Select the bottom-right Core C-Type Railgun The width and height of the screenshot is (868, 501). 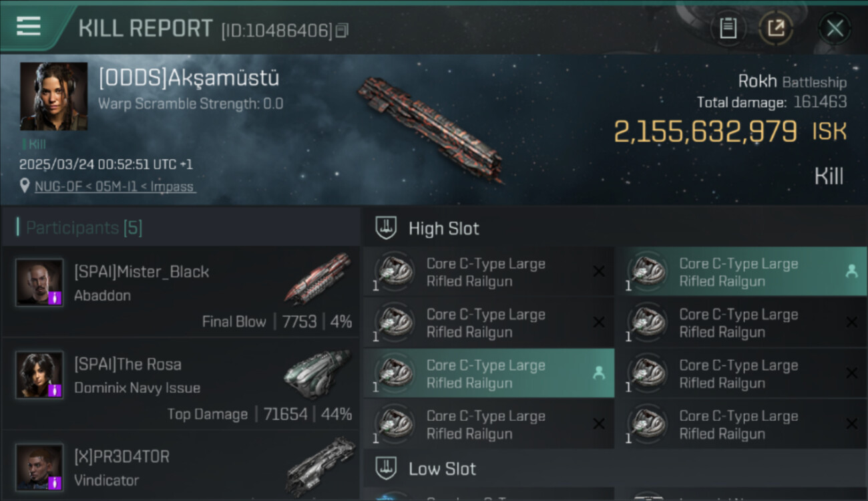[x=741, y=424]
